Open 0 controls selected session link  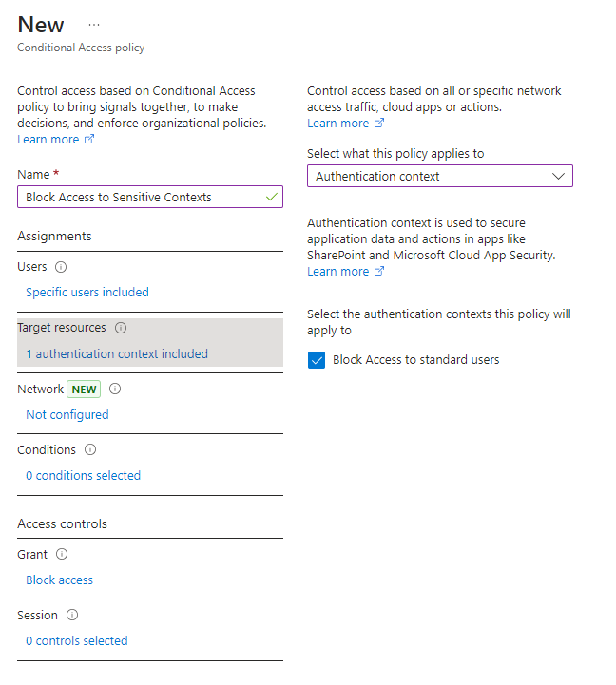77,640
